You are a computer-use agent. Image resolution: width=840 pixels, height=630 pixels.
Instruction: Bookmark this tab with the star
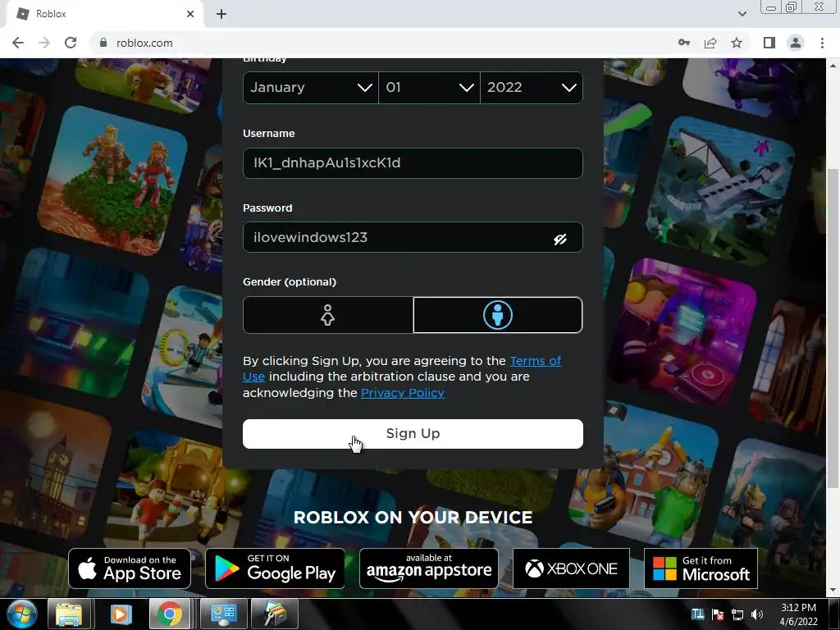point(737,43)
